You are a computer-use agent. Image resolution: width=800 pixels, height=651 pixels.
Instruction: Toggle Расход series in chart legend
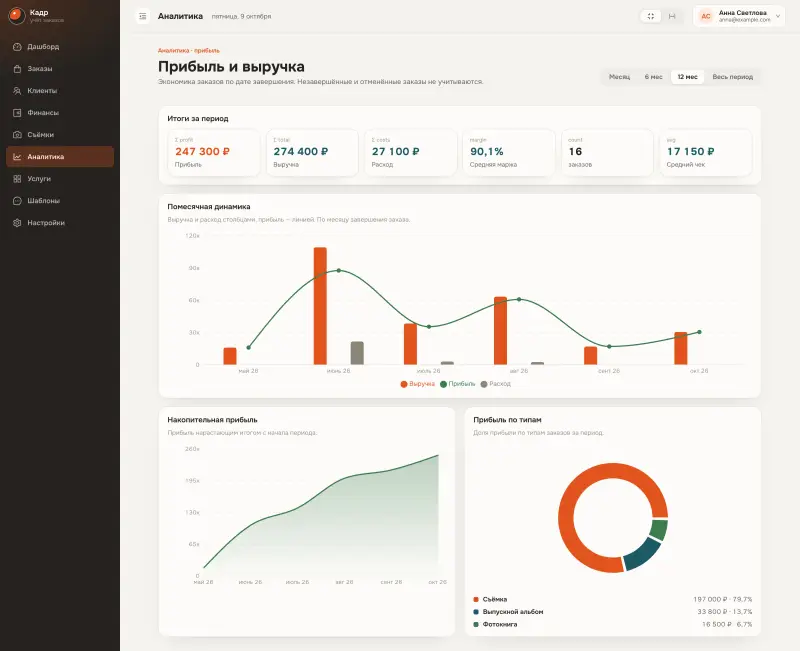tap(495, 384)
